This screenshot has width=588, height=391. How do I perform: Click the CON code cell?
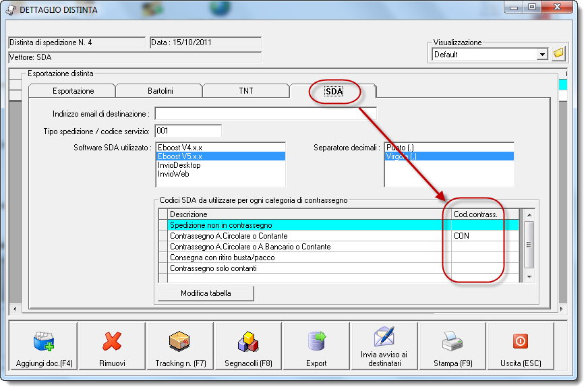point(485,236)
